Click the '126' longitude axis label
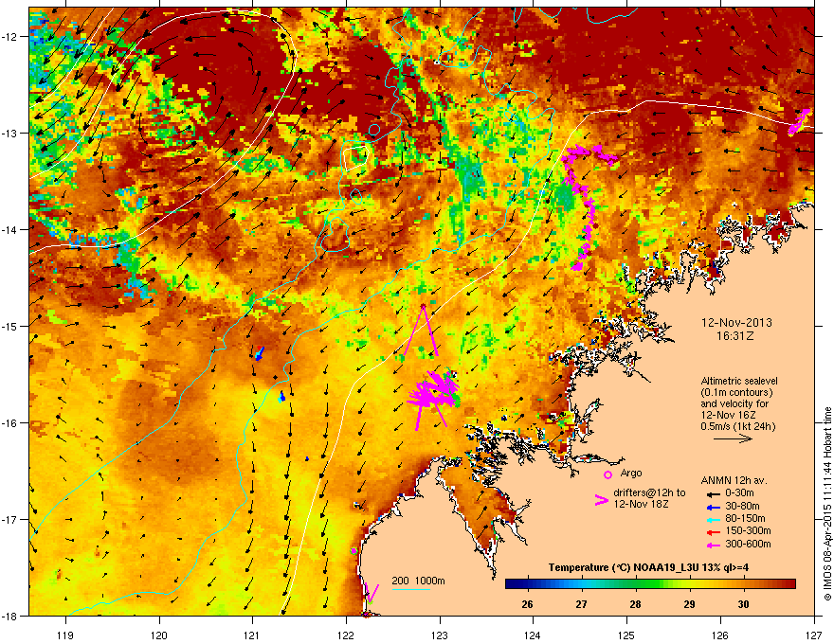 point(720,635)
